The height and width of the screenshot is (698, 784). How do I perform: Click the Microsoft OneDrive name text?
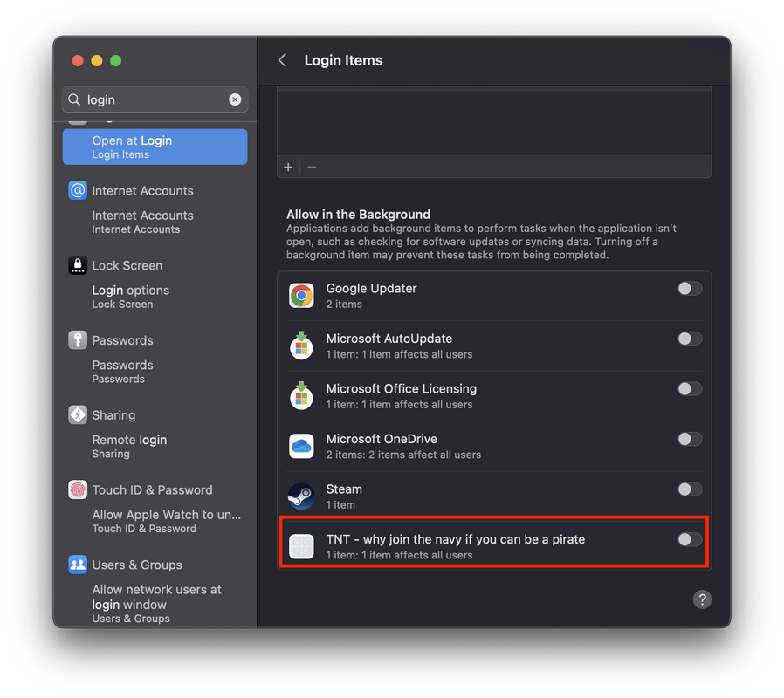click(x=382, y=439)
